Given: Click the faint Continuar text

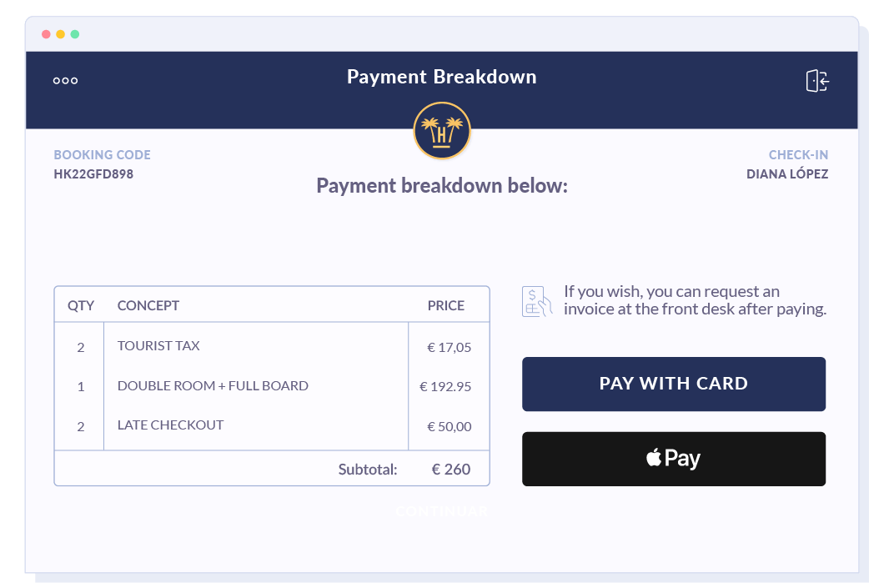Looking at the screenshot, I should (x=441, y=511).
